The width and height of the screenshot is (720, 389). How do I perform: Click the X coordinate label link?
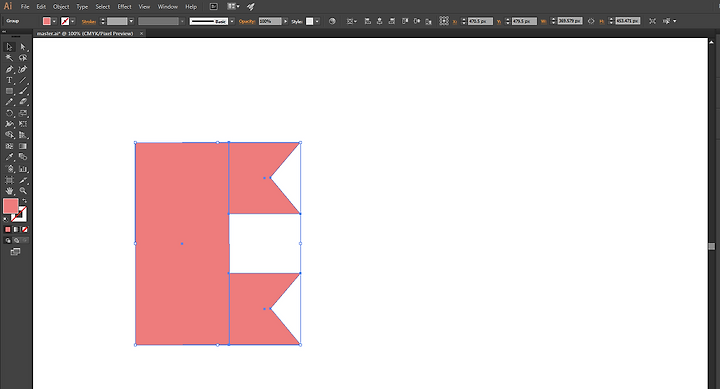coord(455,22)
